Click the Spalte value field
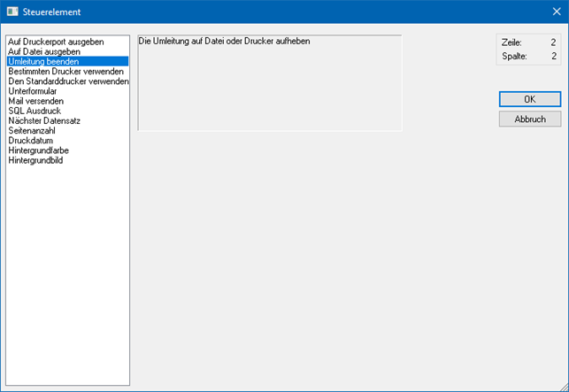This screenshot has width=569, height=392. pos(552,56)
